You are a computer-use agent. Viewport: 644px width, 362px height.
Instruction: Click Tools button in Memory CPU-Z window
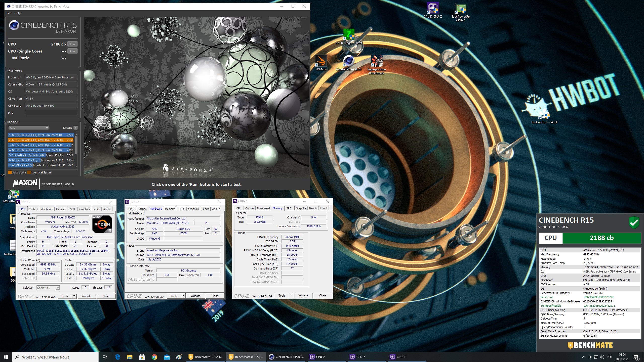pos(281,295)
